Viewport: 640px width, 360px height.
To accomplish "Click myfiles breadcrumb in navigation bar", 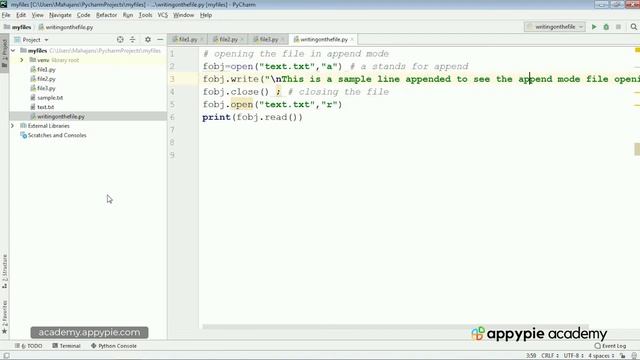I will coord(18,27).
